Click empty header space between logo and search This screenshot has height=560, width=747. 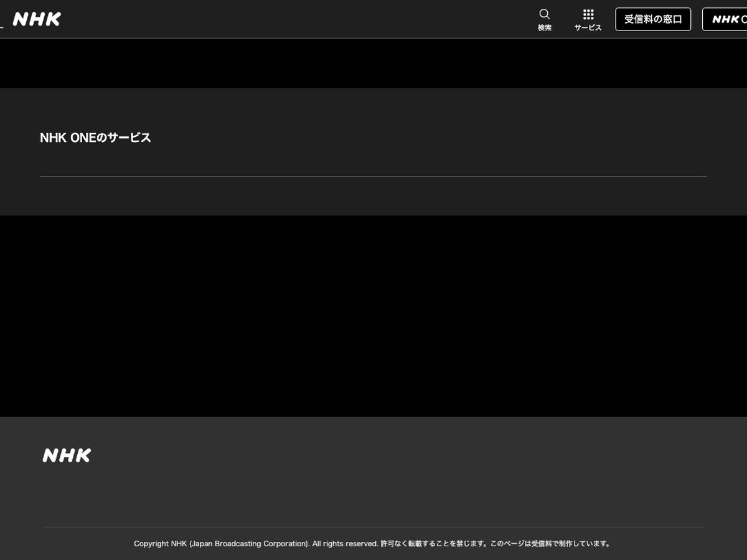[x=299, y=19]
